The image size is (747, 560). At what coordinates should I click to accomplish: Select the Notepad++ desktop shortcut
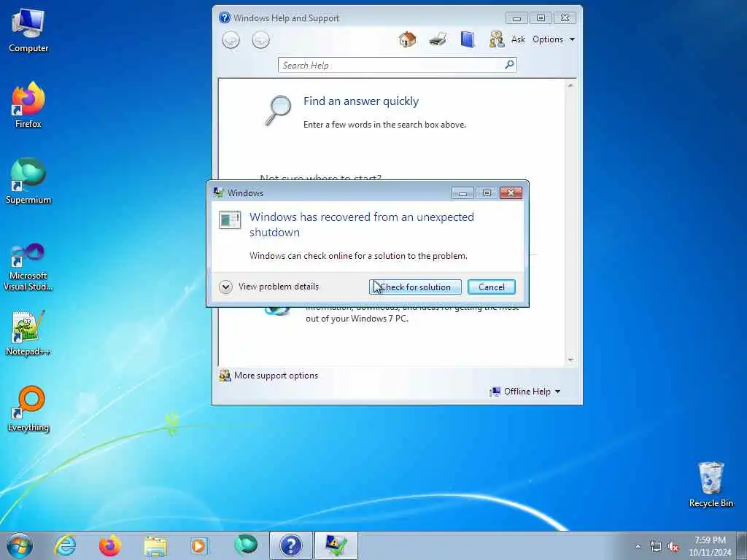(x=28, y=332)
